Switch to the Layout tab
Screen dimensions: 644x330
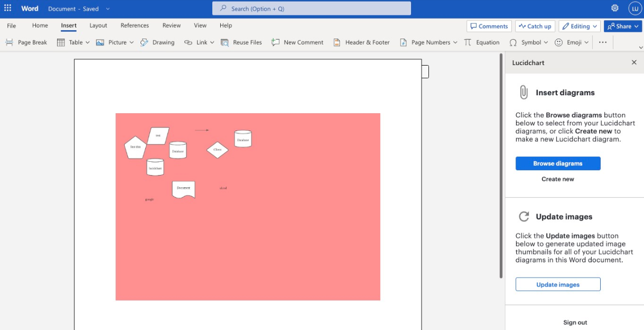[98, 25]
